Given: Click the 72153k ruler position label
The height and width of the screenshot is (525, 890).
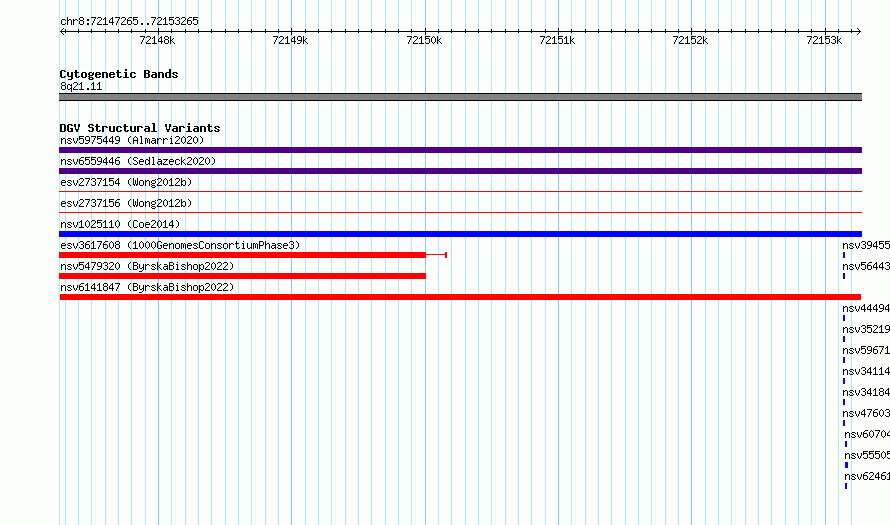Looking at the screenshot, I should [x=824, y=40].
